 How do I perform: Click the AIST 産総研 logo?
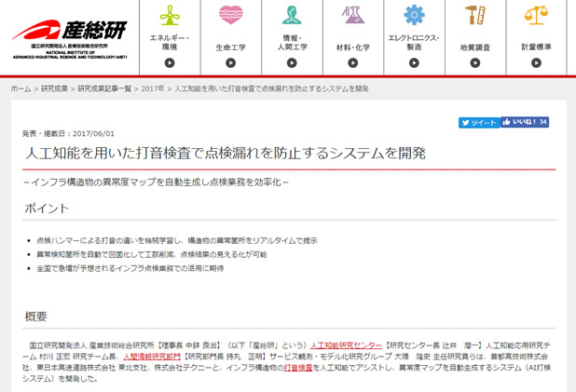point(67,36)
